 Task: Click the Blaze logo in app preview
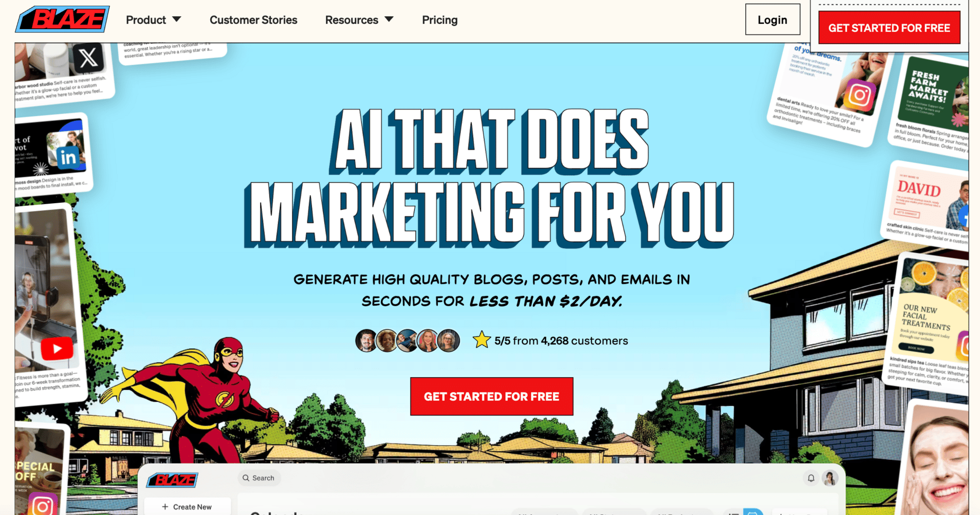[x=173, y=480]
